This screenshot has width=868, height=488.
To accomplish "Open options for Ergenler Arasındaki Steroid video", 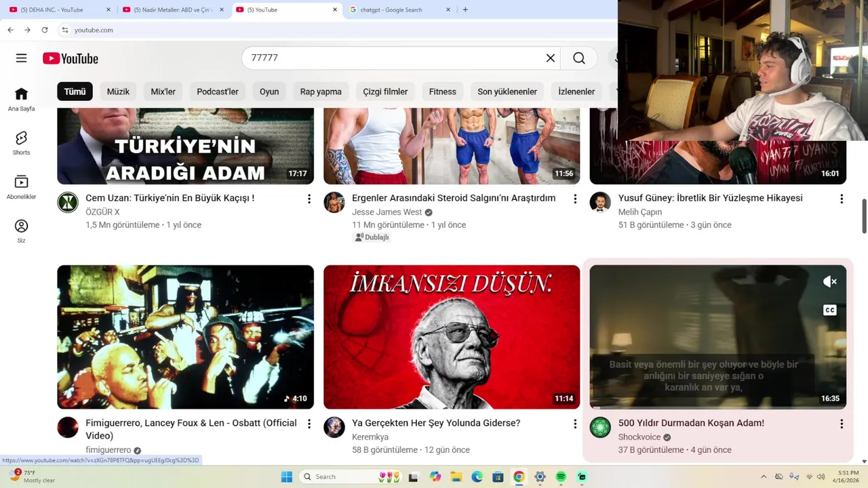I will click(575, 199).
